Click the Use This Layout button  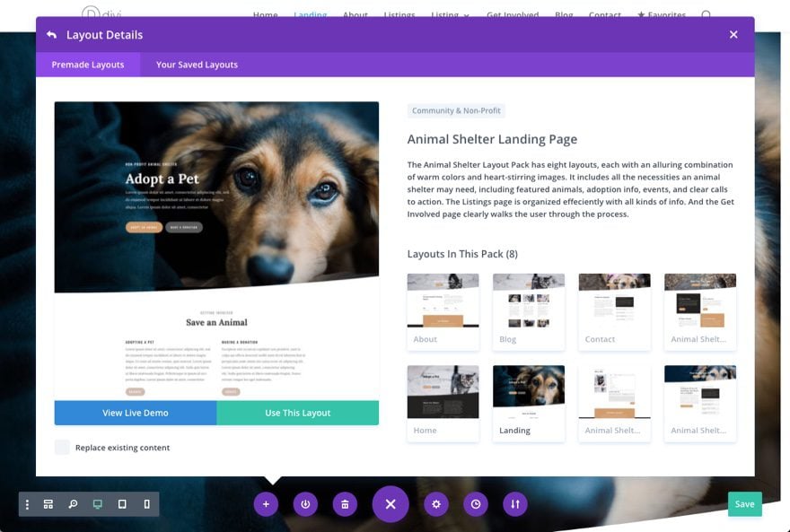(x=298, y=413)
